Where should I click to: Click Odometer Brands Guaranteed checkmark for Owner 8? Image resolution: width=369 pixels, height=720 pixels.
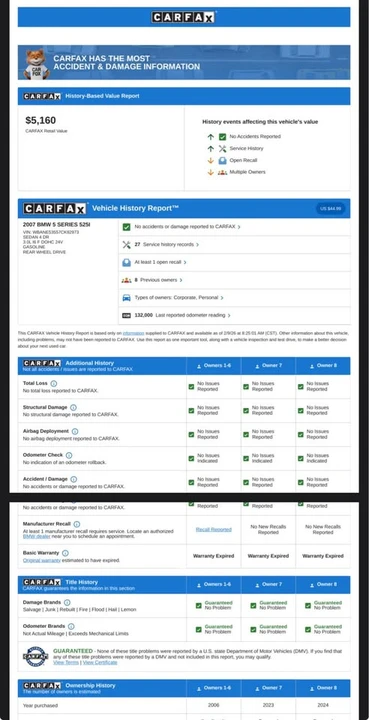pyautogui.click(x=308, y=630)
